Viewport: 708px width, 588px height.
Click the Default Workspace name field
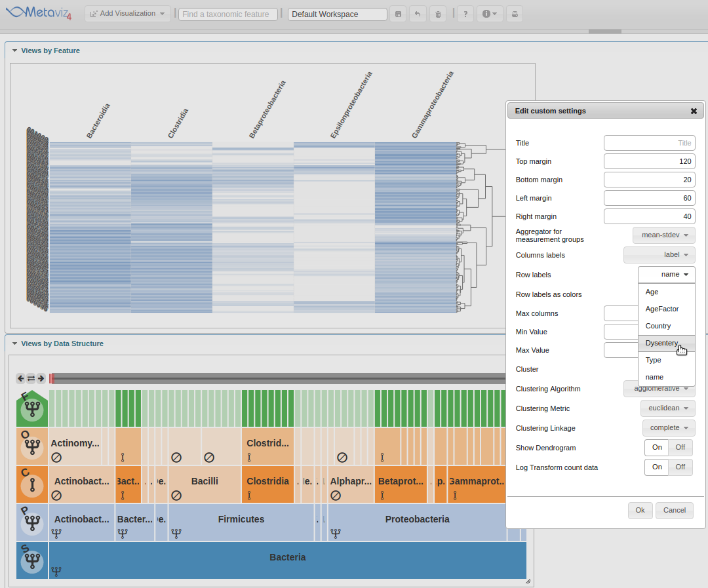click(x=338, y=14)
